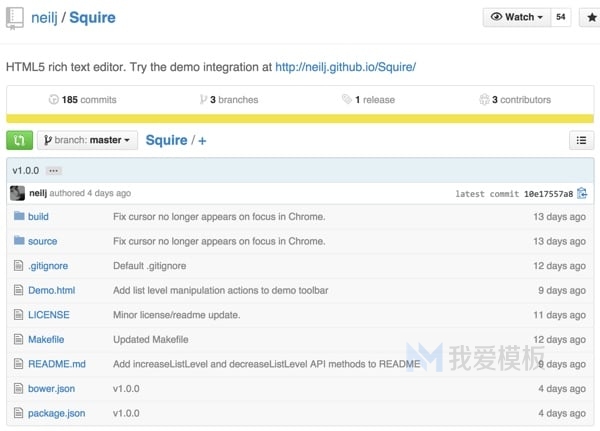This screenshot has width=600, height=431.
Task: Open the 3 contributors tab
Action: [x=515, y=100]
